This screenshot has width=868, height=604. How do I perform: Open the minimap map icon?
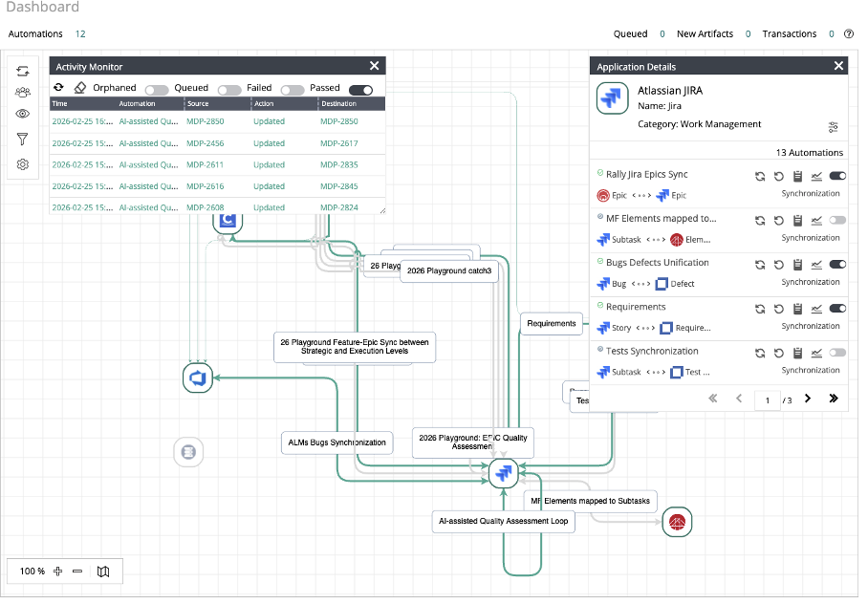click(103, 572)
